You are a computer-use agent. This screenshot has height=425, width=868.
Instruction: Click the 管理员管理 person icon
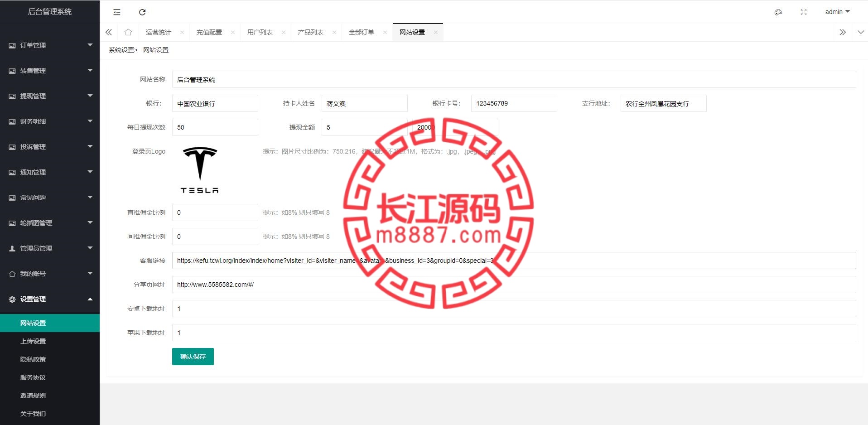click(x=12, y=248)
